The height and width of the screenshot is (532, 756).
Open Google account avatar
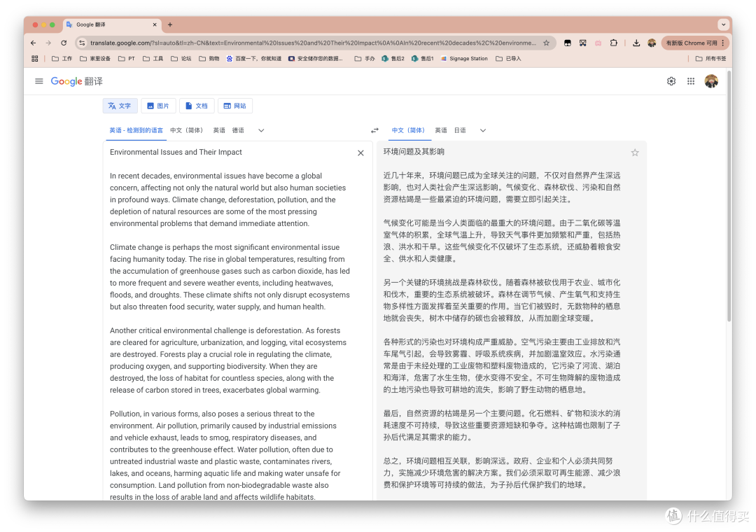[x=711, y=81]
